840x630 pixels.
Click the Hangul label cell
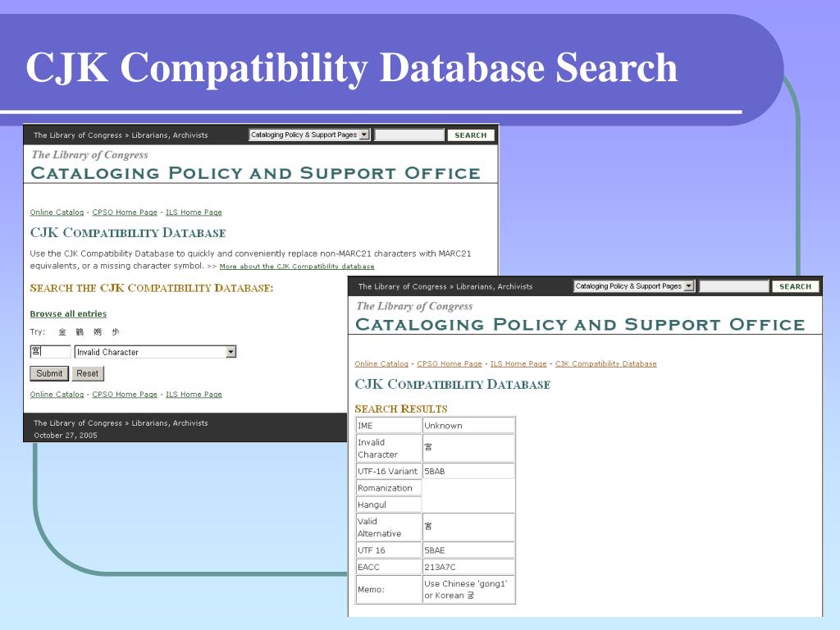click(389, 504)
